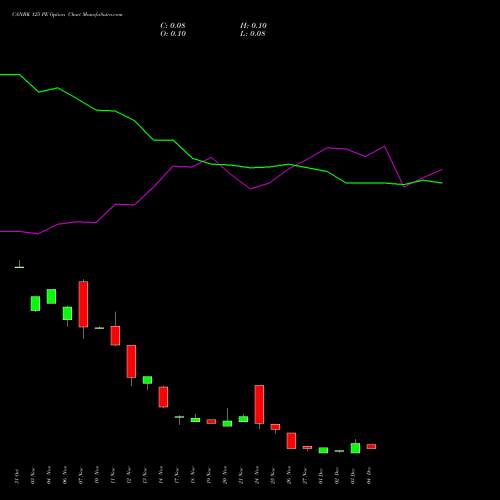Select the green candle for 03 Dec
The image size is (500, 500).
pos(355,448)
